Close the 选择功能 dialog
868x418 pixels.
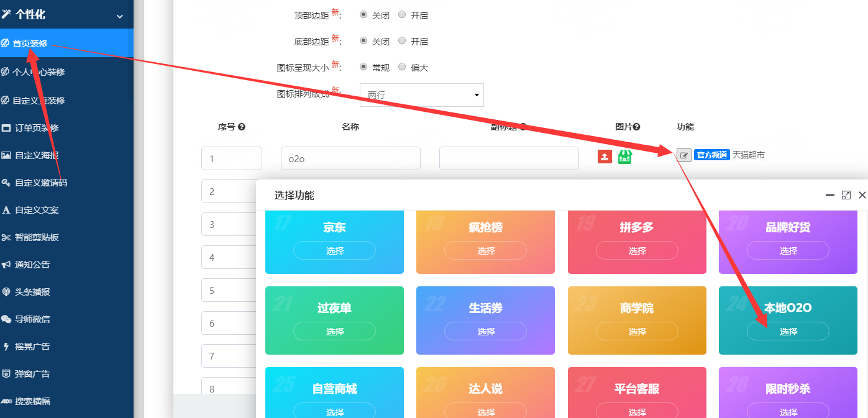[x=862, y=195]
